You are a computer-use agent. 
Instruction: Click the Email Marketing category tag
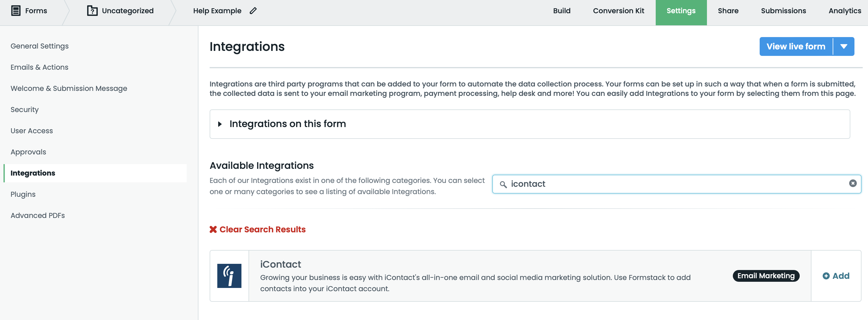pyautogui.click(x=766, y=276)
